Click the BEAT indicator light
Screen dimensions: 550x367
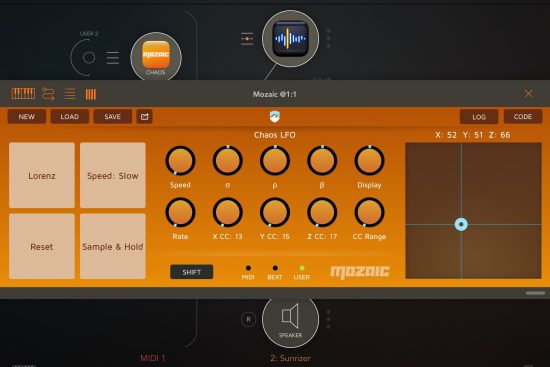[x=275, y=268]
